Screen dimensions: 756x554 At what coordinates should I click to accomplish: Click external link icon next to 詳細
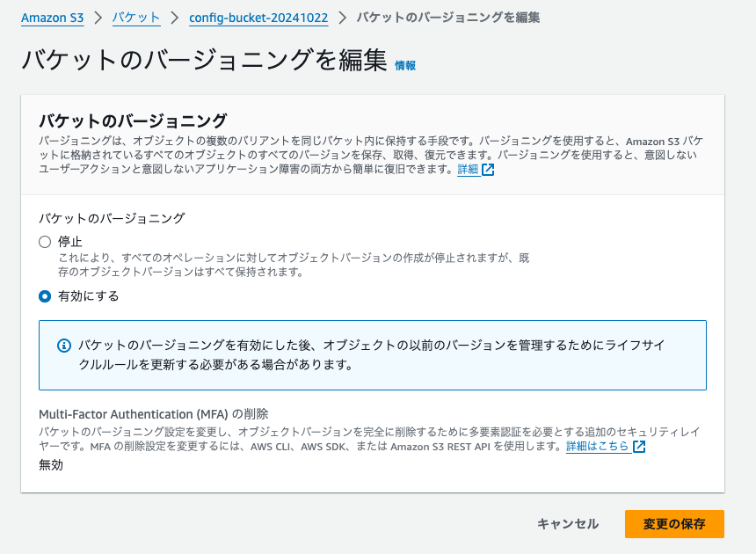pyautogui.click(x=488, y=170)
